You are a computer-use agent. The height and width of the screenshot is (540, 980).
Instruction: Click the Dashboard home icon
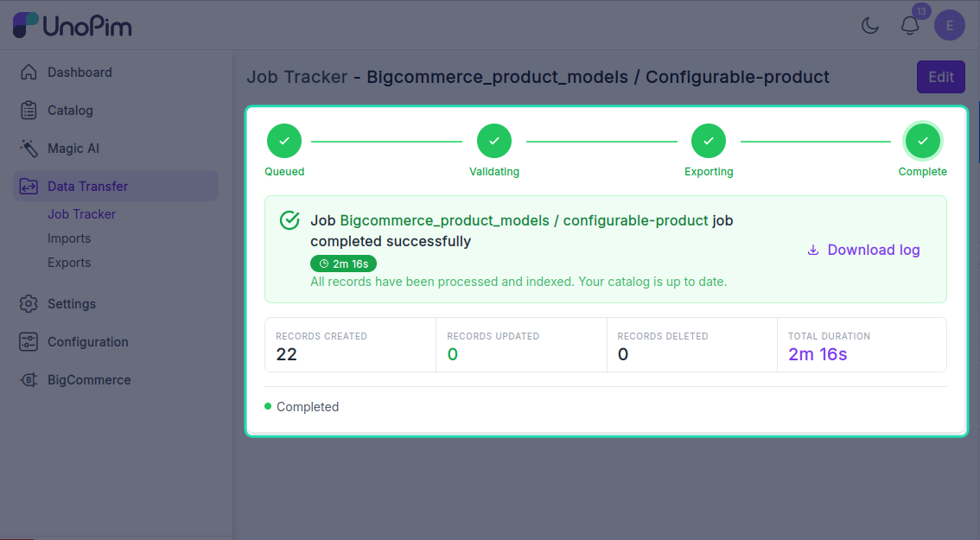tap(29, 72)
